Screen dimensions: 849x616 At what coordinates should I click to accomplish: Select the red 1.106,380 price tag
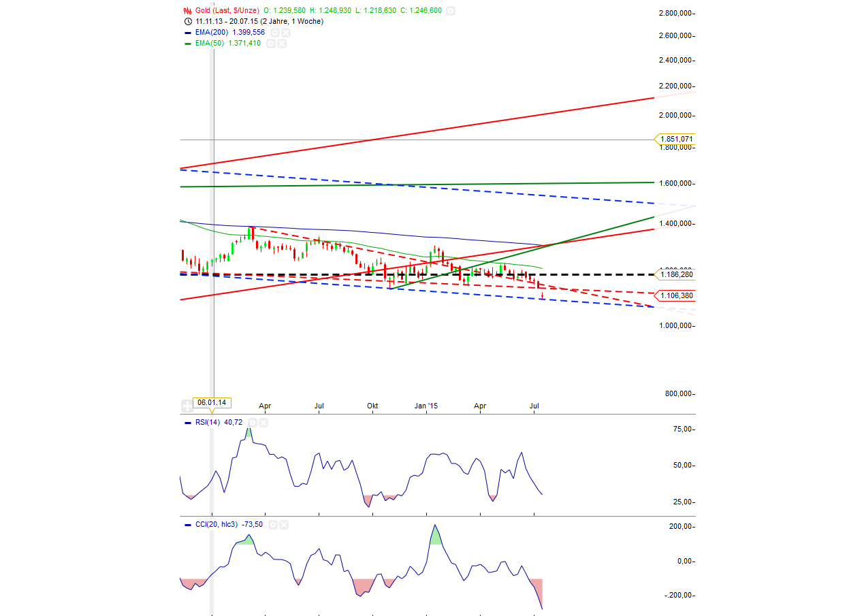(675, 295)
